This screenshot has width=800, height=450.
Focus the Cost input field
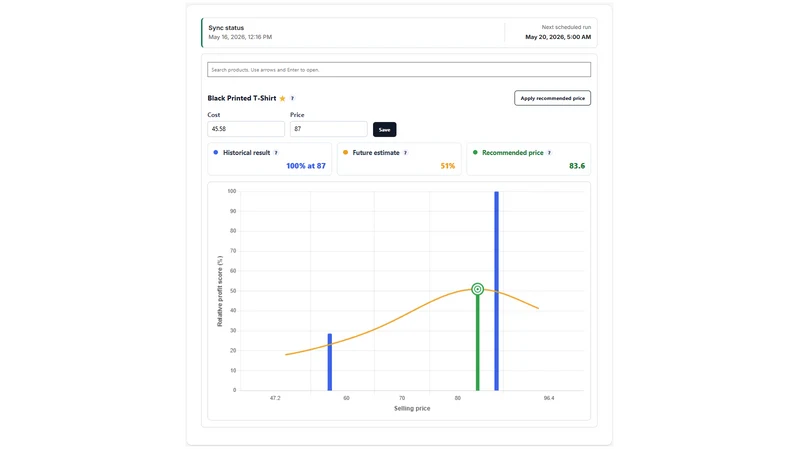(246, 129)
